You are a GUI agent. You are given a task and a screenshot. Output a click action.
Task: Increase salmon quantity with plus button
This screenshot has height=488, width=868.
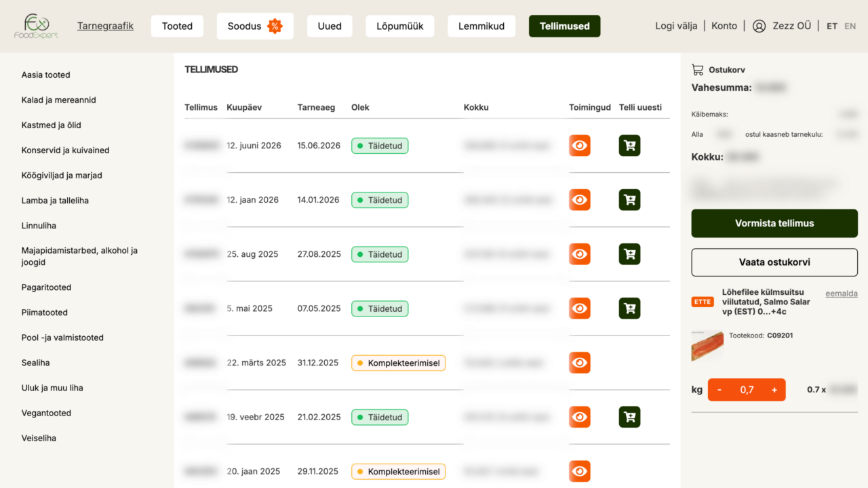[x=774, y=390]
